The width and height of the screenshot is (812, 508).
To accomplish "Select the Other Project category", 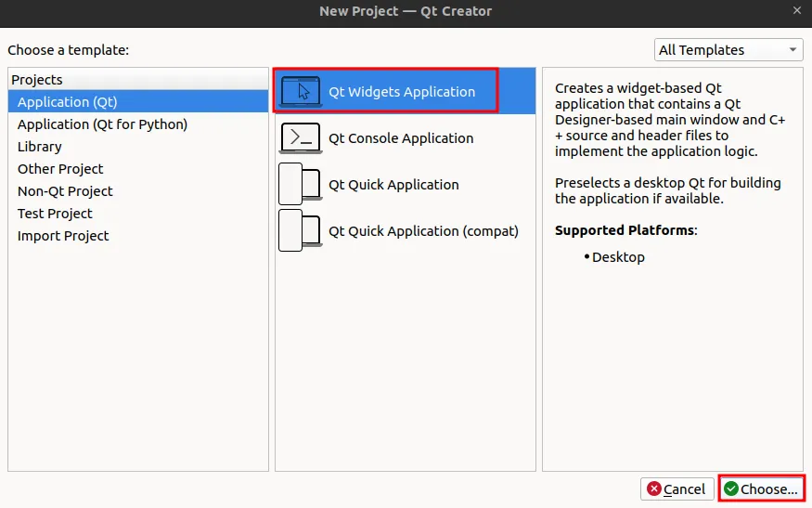I will click(x=138, y=168).
